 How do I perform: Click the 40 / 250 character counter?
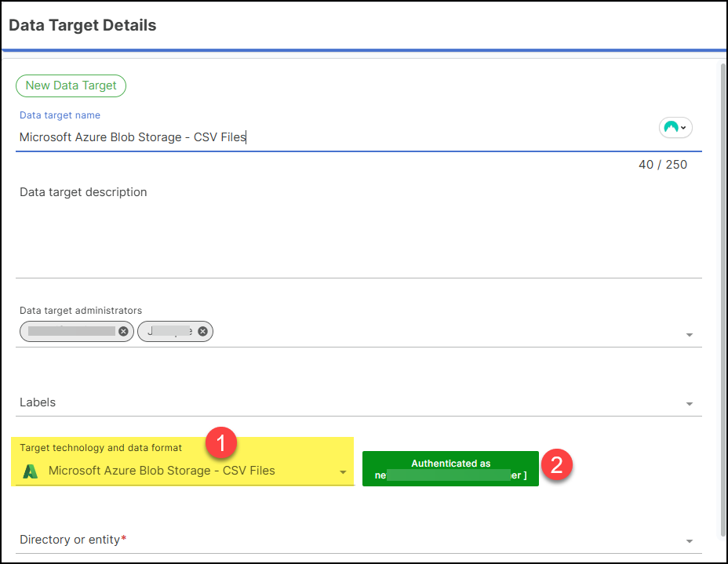663,165
